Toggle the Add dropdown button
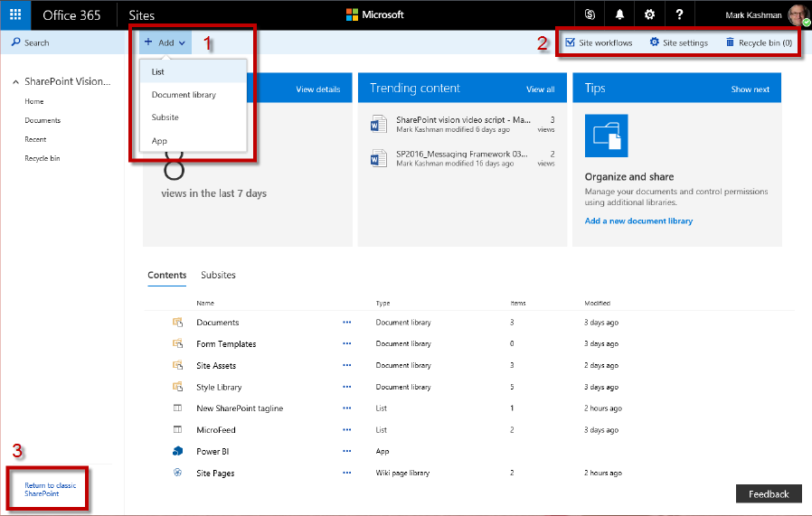 click(x=165, y=42)
